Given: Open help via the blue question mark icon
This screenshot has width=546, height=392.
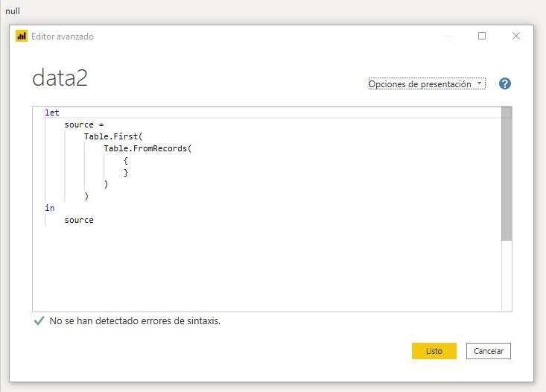Looking at the screenshot, I should (x=504, y=83).
